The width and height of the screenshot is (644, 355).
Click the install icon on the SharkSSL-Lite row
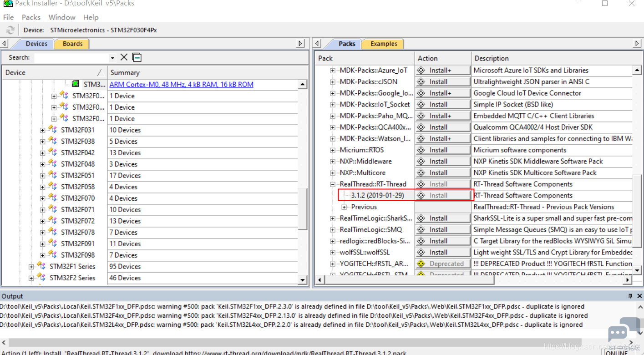pyautogui.click(x=421, y=218)
